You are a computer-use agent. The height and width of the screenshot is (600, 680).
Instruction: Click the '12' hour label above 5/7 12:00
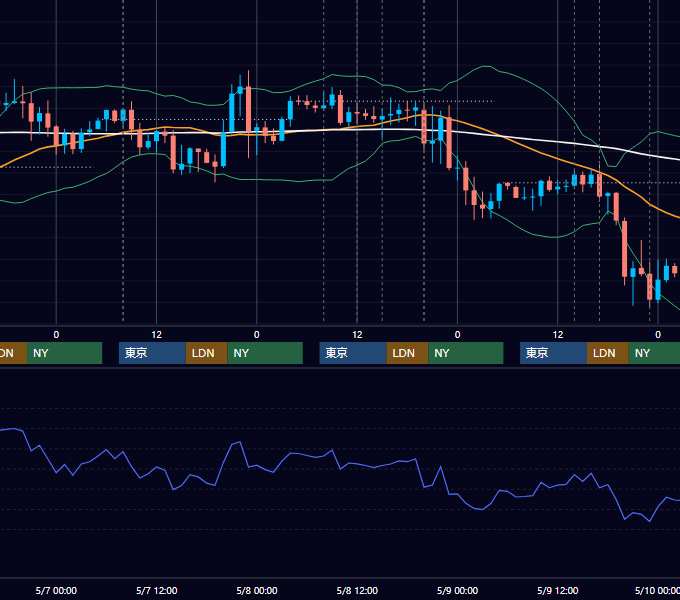(157, 335)
